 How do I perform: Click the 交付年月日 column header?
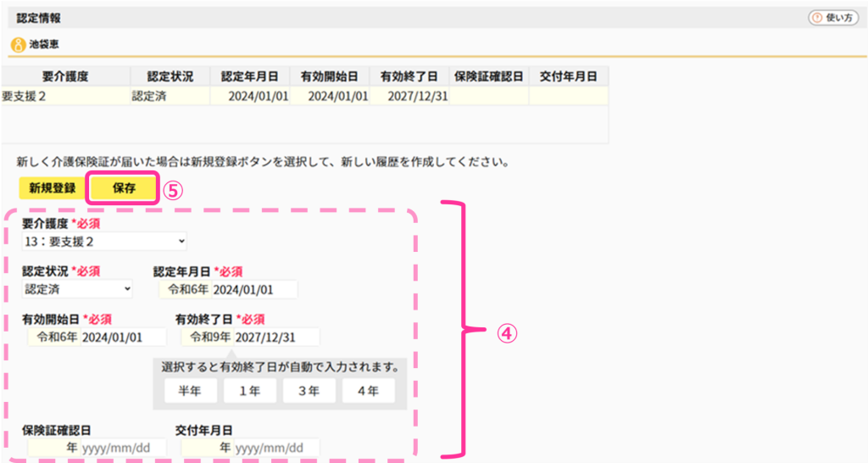[x=569, y=77]
